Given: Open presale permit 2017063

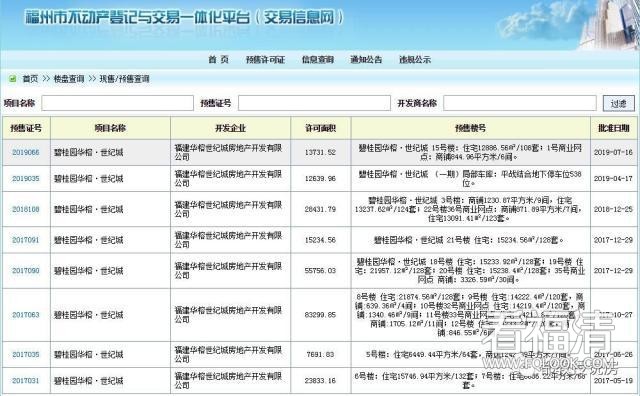Looking at the screenshot, I should (x=26, y=315).
